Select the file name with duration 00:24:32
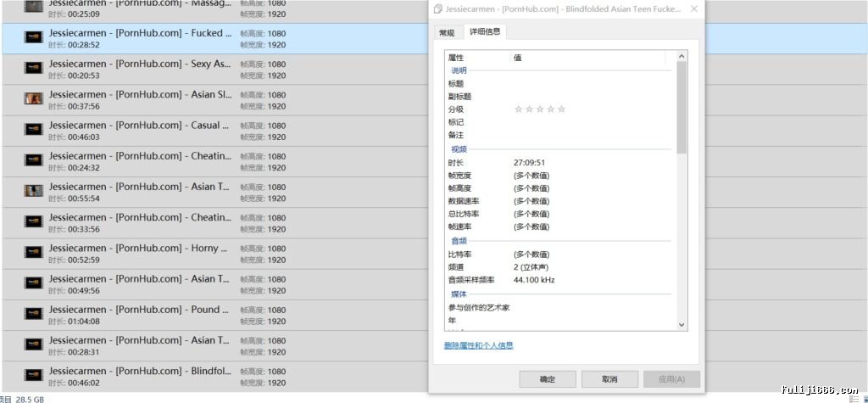Viewport: 868px width, 403px height. coord(140,156)
